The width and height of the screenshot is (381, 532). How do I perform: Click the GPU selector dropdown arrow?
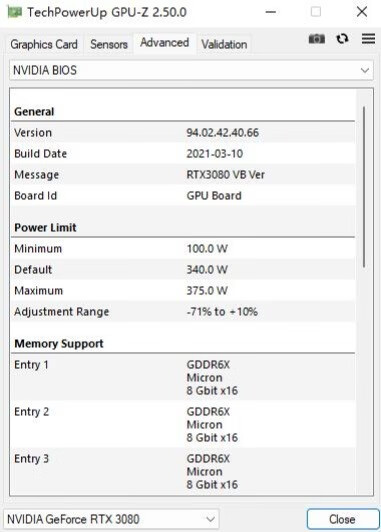[x=210, y=519]
